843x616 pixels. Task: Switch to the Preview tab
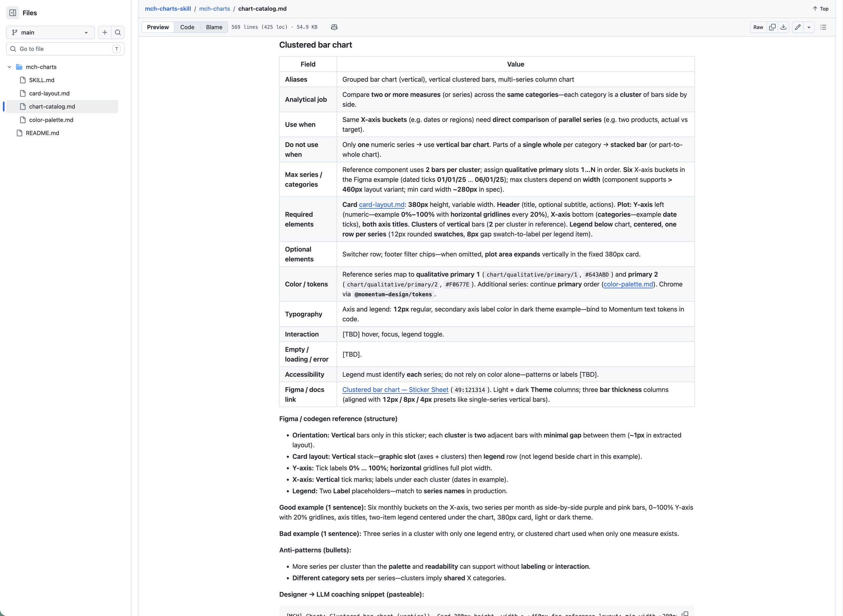coord(158,27)
